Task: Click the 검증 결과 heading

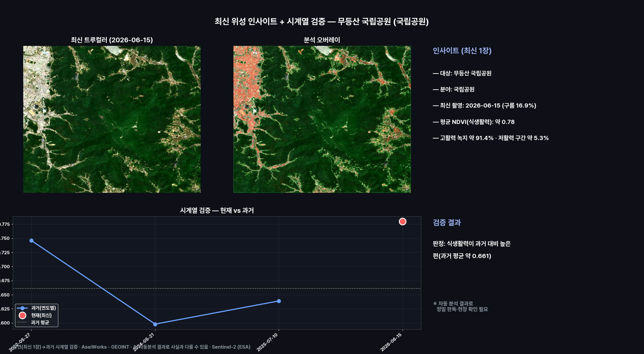Action: (x=447, y=223)
